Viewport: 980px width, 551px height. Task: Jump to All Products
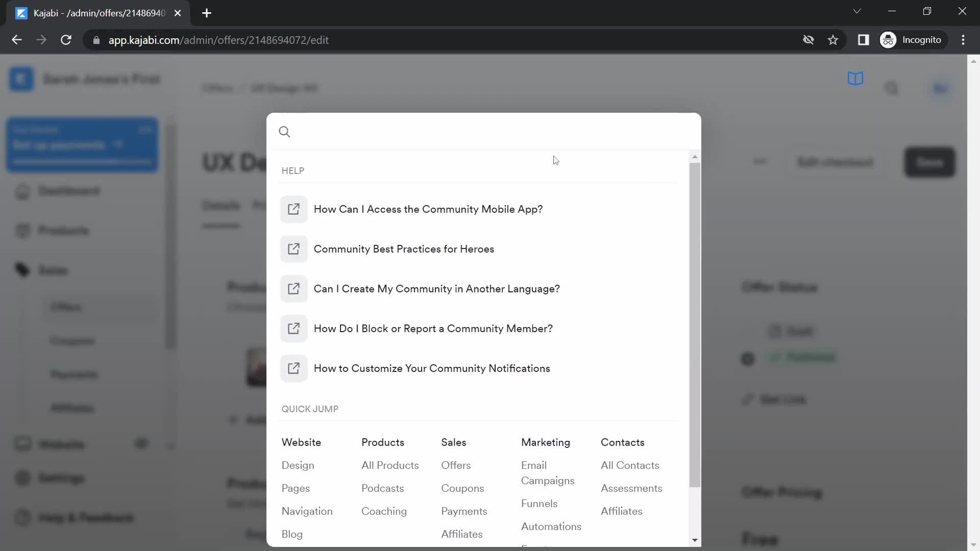point(390,465)
